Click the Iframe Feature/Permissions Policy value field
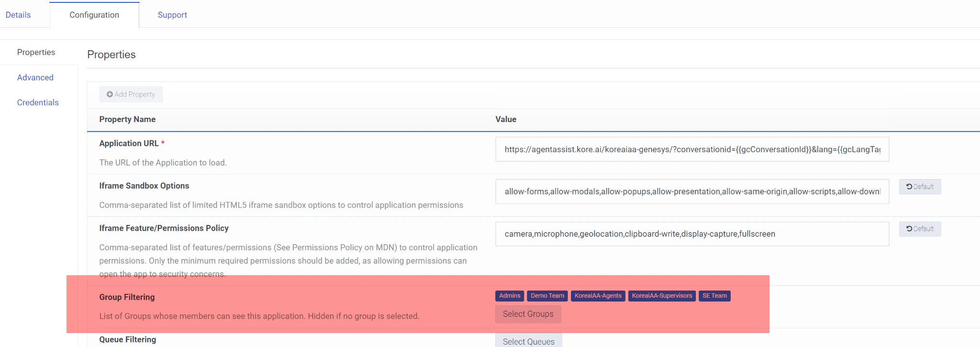 pyautogui.click(x=692, y=234)
